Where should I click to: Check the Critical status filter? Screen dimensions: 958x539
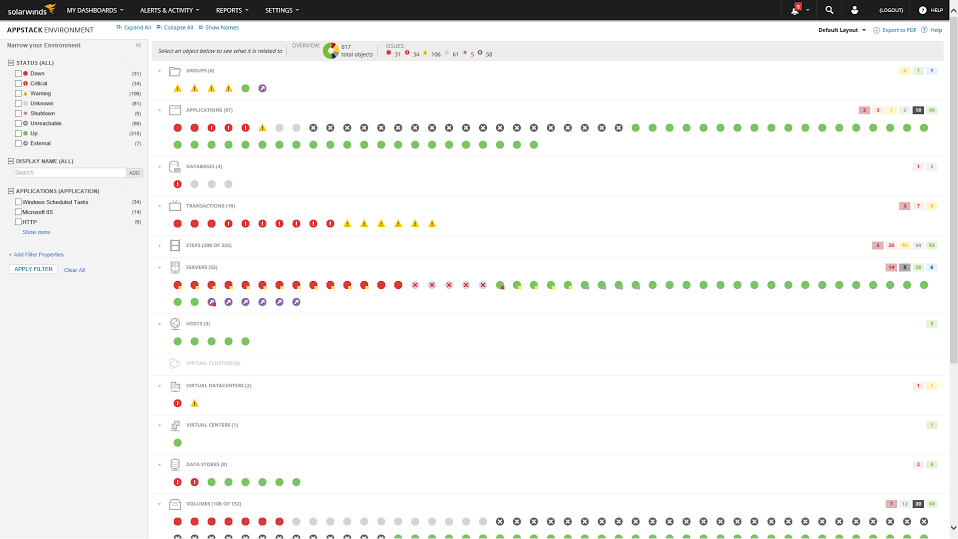point(18,83)
